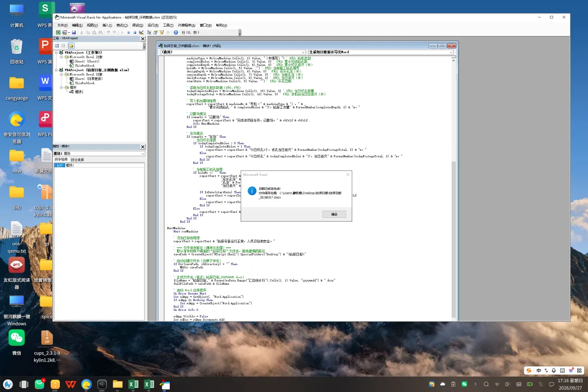
Task: Click the code window vertical scrollbar
Action: point(454,187)
